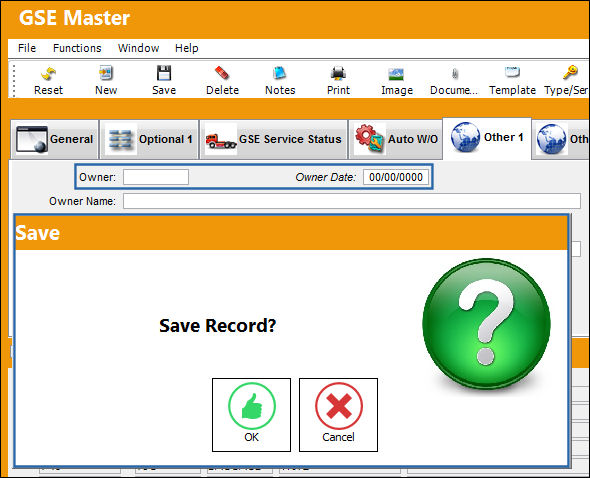Click the Save dialog title bar
The width and height of the screenshot is (590, 478).
pos(291,233)
